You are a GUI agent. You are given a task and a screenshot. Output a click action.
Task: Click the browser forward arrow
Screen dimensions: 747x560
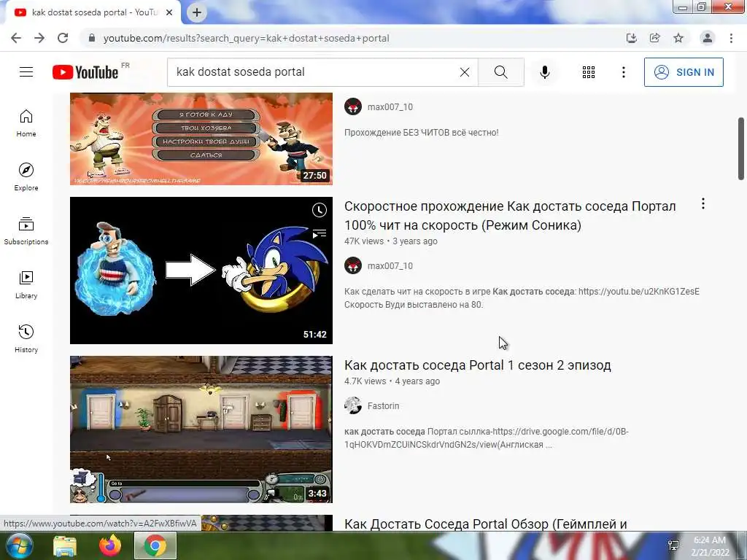pos(39,38)
